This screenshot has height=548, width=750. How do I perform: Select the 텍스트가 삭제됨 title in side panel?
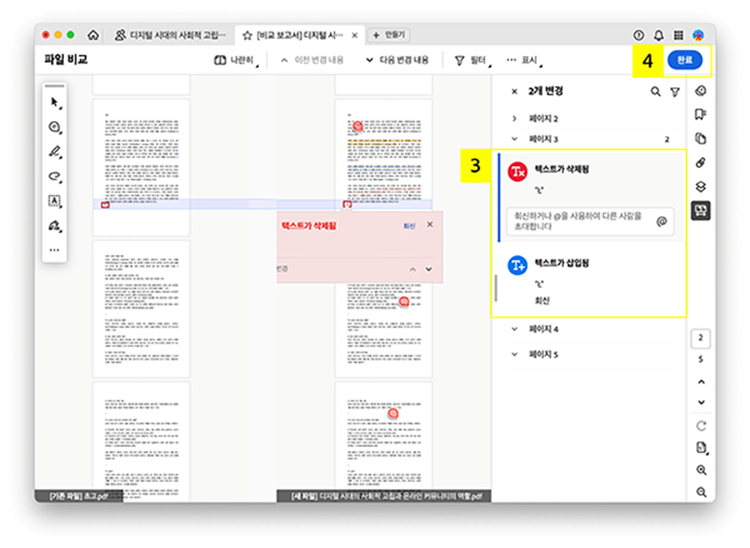[562, 169]
